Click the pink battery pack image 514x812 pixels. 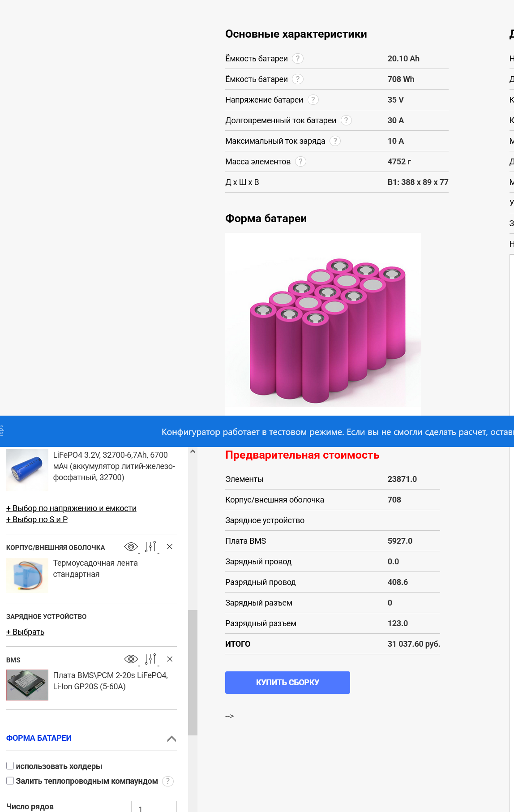(323, 324)
